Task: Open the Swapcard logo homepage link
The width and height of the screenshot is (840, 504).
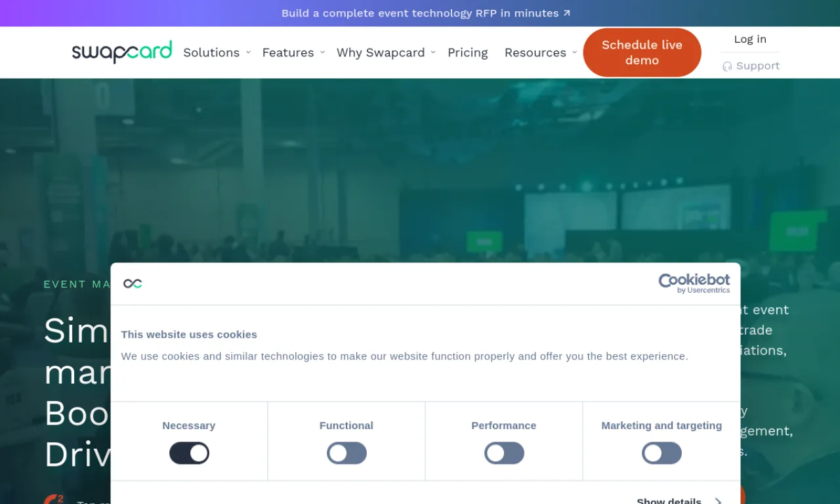Action: pos(122,52)
